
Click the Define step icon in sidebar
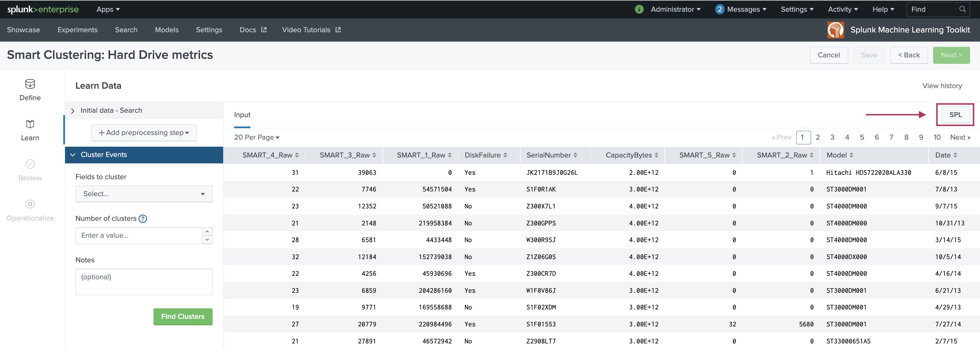tap(29, 84)
